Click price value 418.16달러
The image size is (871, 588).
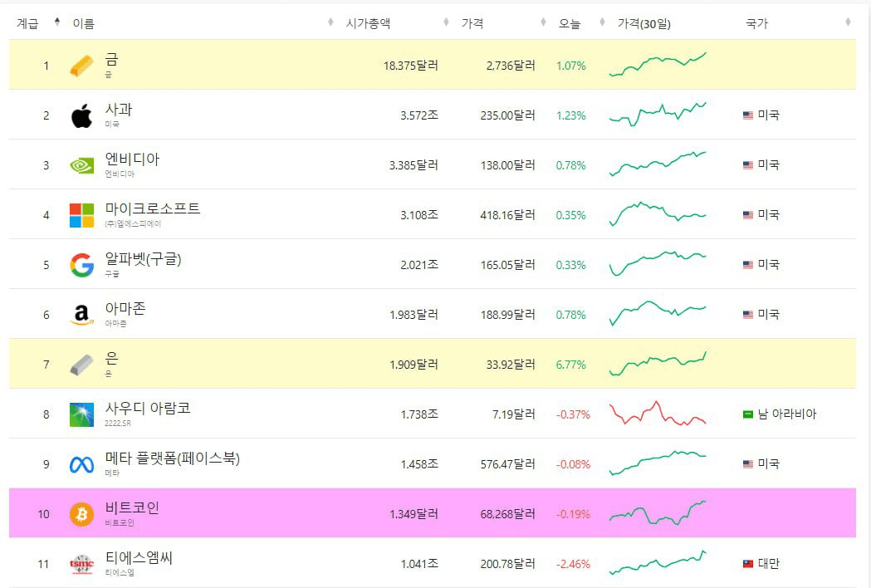(x=507, y=215)
